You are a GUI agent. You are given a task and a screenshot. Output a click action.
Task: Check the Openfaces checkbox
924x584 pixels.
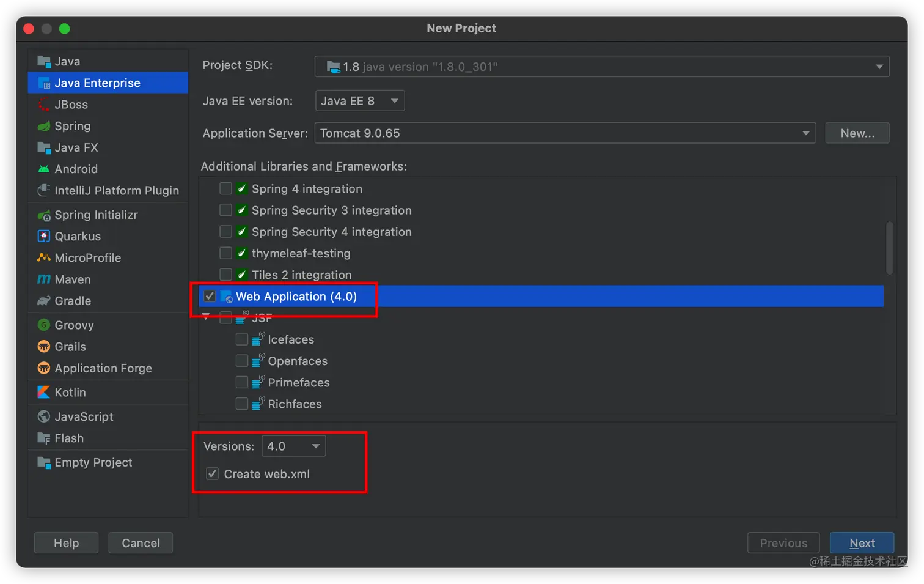[242, 361]
